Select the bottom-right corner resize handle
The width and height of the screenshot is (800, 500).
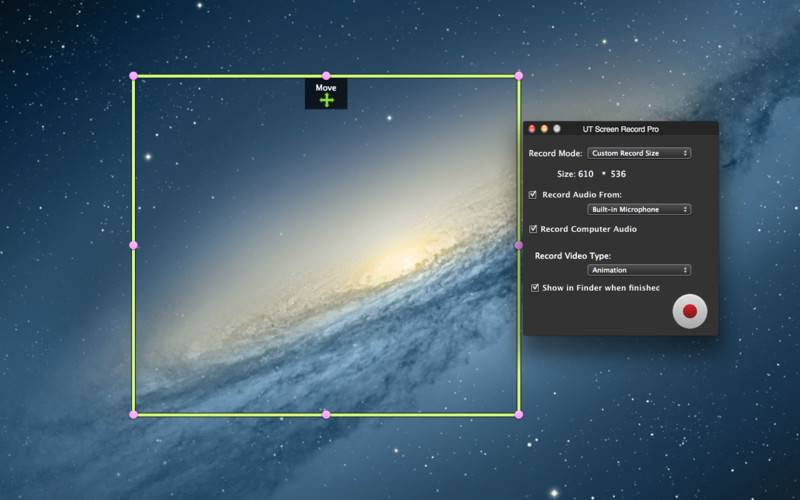click(x=519, y=415)
